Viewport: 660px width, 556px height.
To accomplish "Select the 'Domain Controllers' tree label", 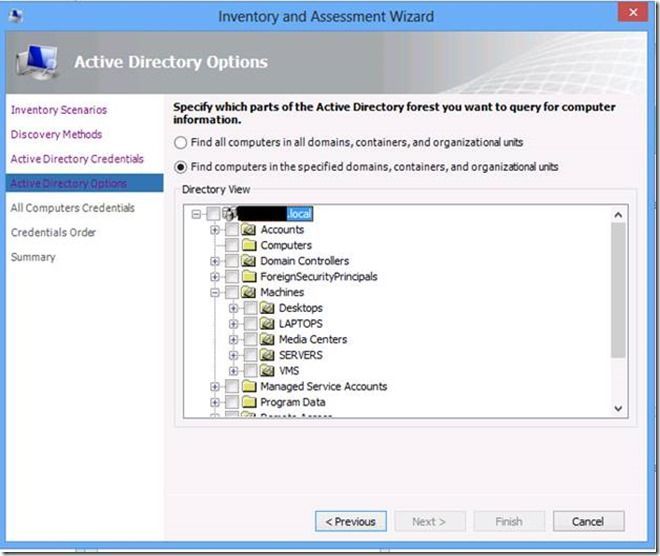I will [x=305, y=261].
